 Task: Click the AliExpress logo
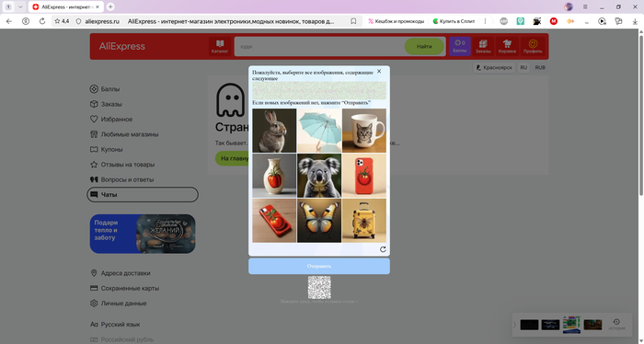[x=122, y=46]
